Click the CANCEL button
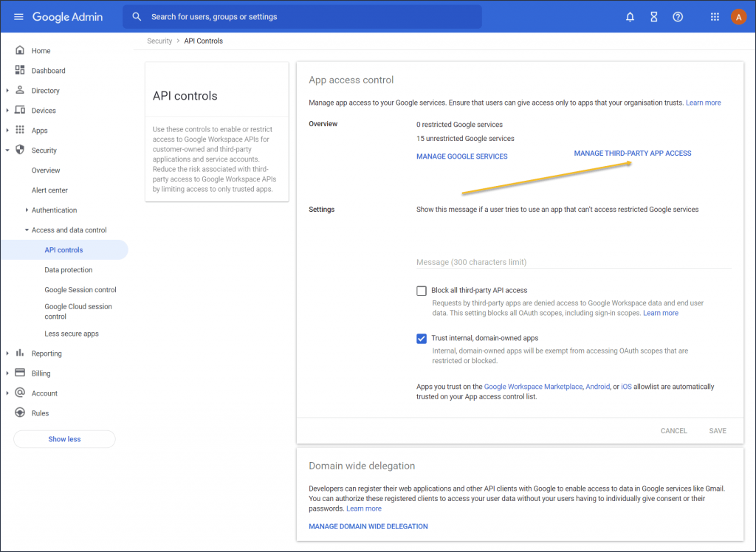Image resolution: width=756 pixels, height=552 pixels. [673, 430]
